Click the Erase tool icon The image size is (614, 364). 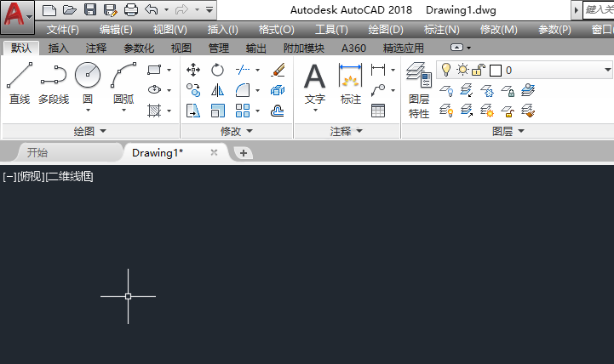tap(278, 70)
